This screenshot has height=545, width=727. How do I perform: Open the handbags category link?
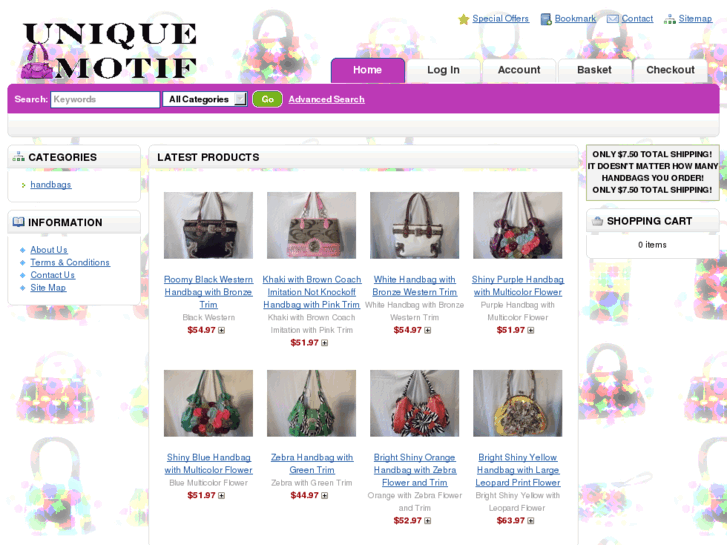[51, 185]
